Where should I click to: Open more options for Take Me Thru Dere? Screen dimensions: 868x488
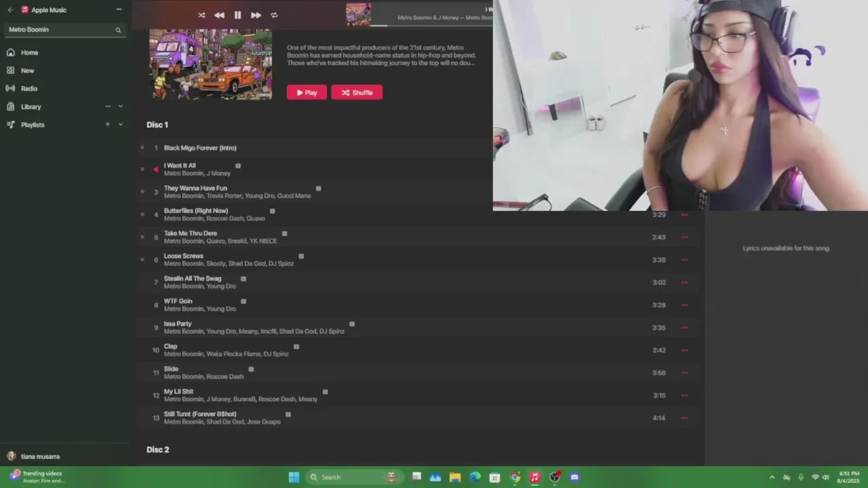click(684, 237)
